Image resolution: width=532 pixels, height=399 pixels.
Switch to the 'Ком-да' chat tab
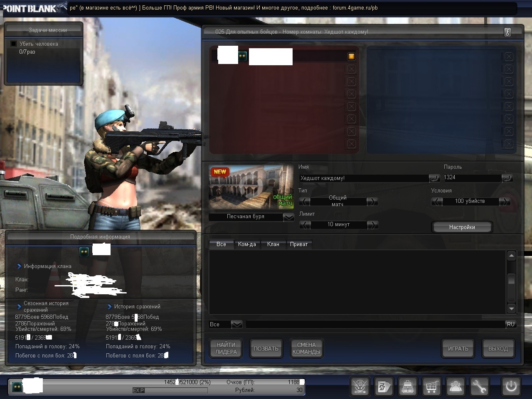coord(247,244)
